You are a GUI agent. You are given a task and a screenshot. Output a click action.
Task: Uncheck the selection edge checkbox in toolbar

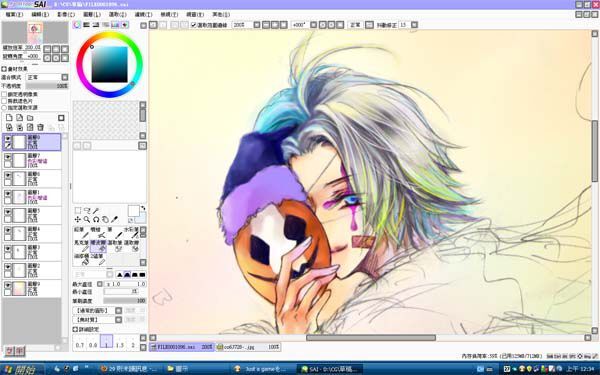tap(194, 25)
